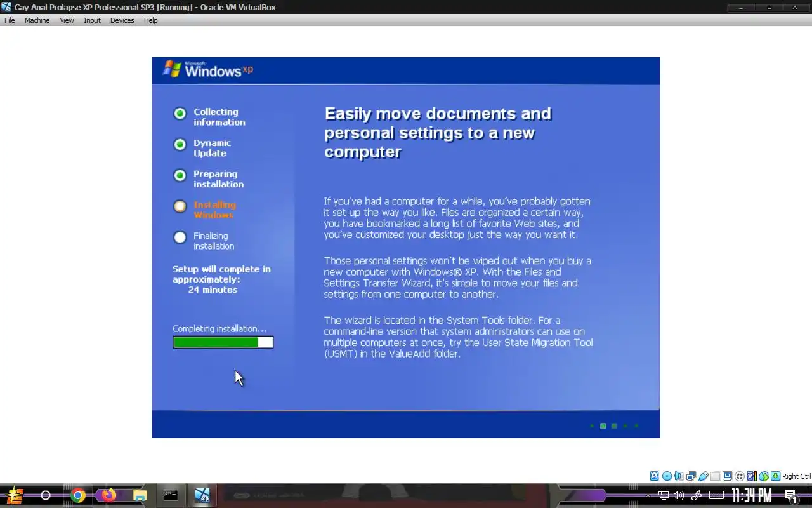This screenshot has height=508, width=812.
Task: Click the VirtualBox window title text
Action: pyautogui.click(x=145, y=7)
